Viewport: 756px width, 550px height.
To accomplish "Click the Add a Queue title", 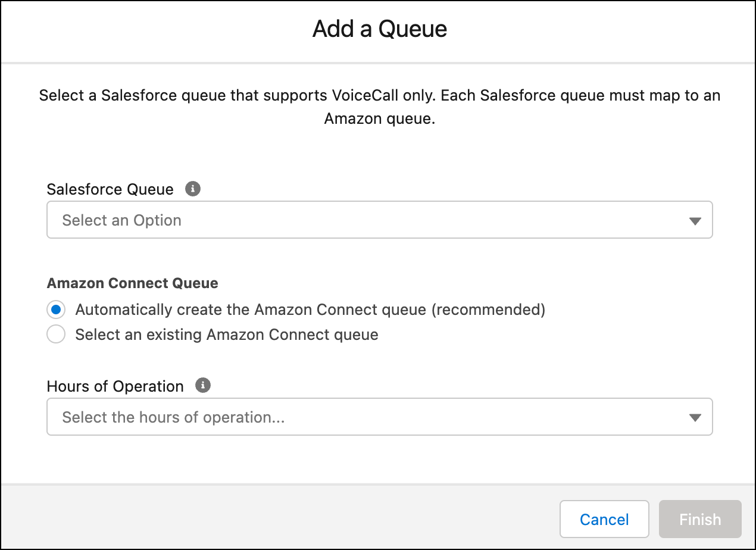I will click(x=379, y=29).
